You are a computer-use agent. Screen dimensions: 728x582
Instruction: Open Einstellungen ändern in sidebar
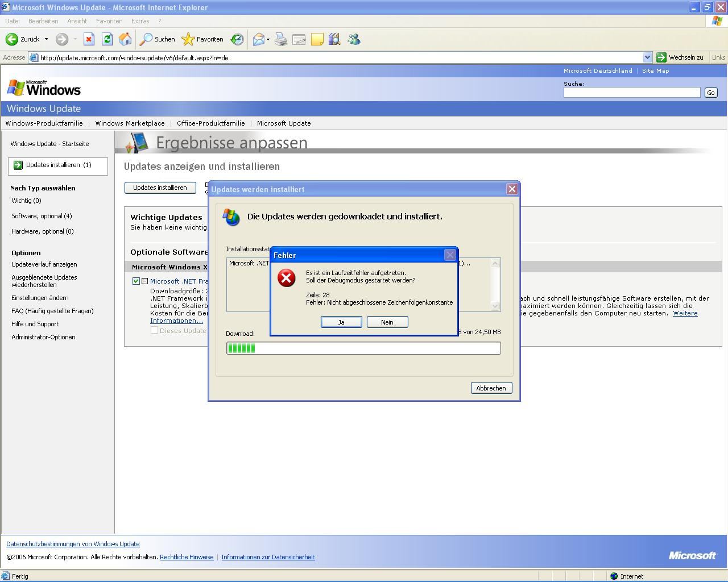point(40,298)
